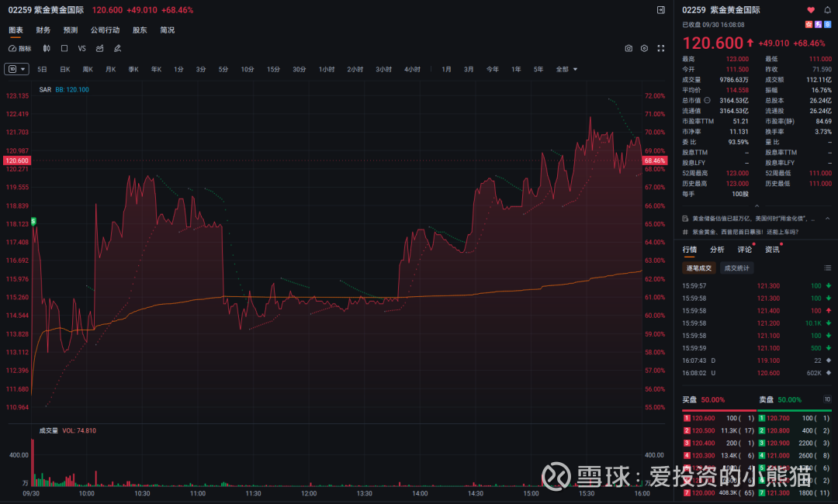Image resolution: width=838 pixels, height=504 pixels.
Task: Click the ask level 1 price 120.700
Action: coord(778,418)
